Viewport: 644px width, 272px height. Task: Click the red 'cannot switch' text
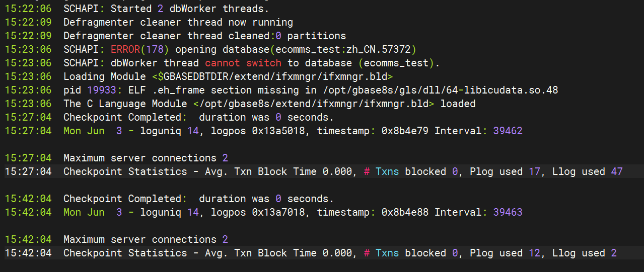click(x=243, y=63)
